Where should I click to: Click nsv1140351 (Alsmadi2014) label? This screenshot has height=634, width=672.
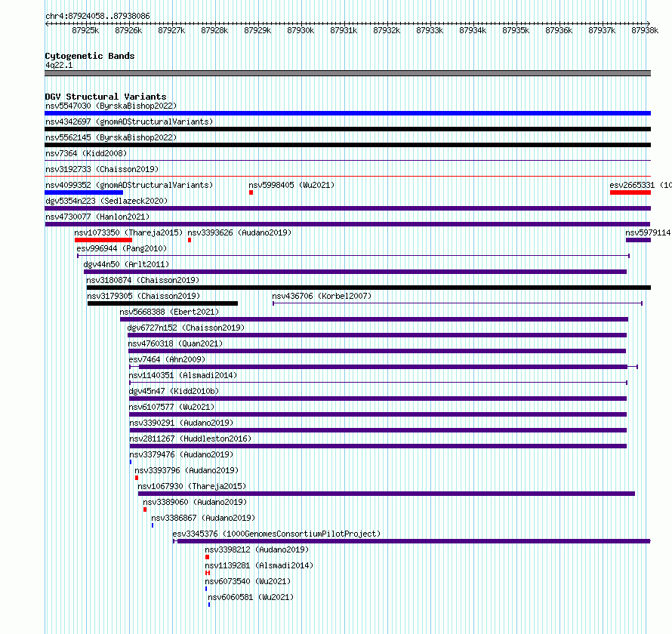pos(183,375)
